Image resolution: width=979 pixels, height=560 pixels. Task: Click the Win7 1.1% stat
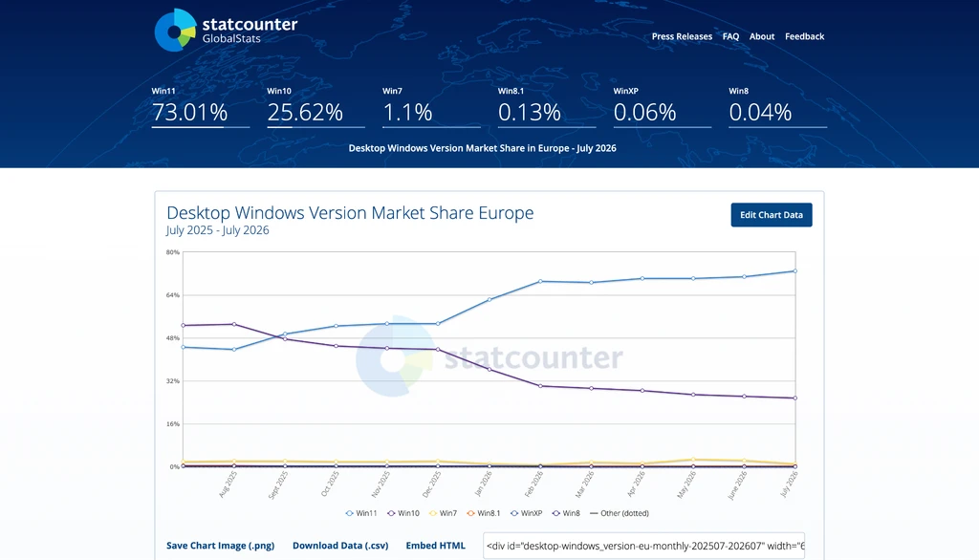(x=431, y=107)
